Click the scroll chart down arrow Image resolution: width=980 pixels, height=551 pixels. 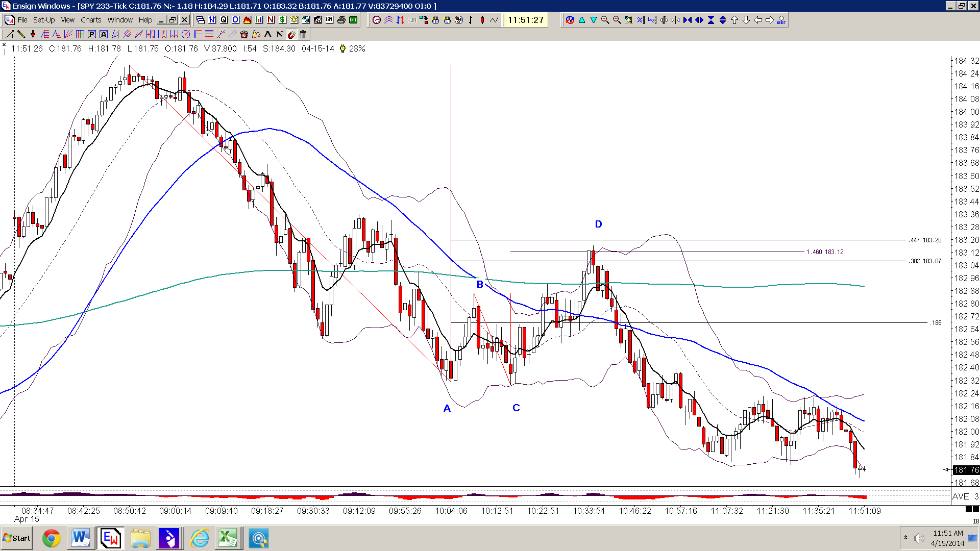pos(746,20)
